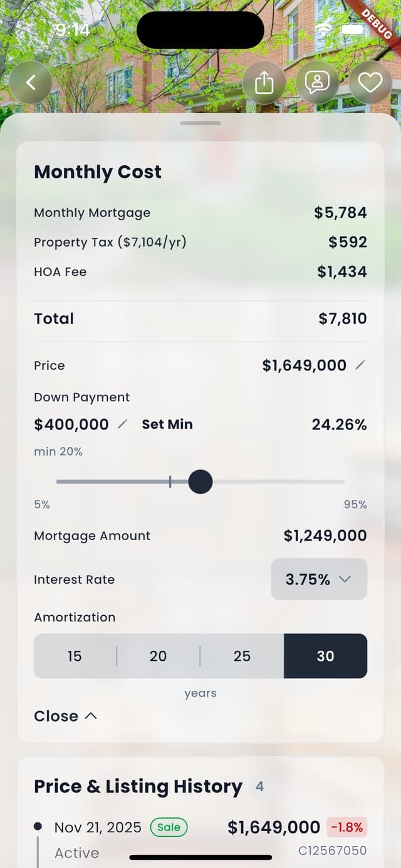
Task: Go back using the back arrow
Action: pyautogui.click(x=31, y=82)
